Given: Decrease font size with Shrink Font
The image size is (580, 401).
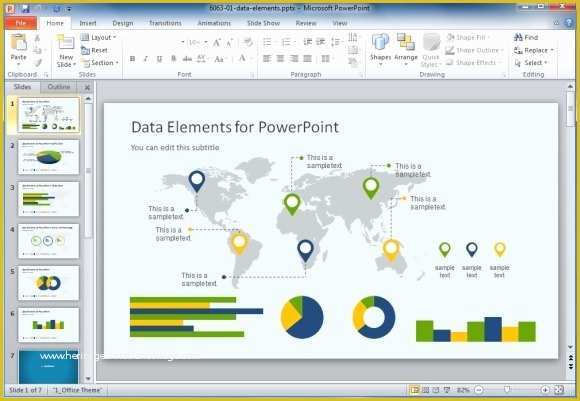Looking at the screenshot, I should pos(230,43).
